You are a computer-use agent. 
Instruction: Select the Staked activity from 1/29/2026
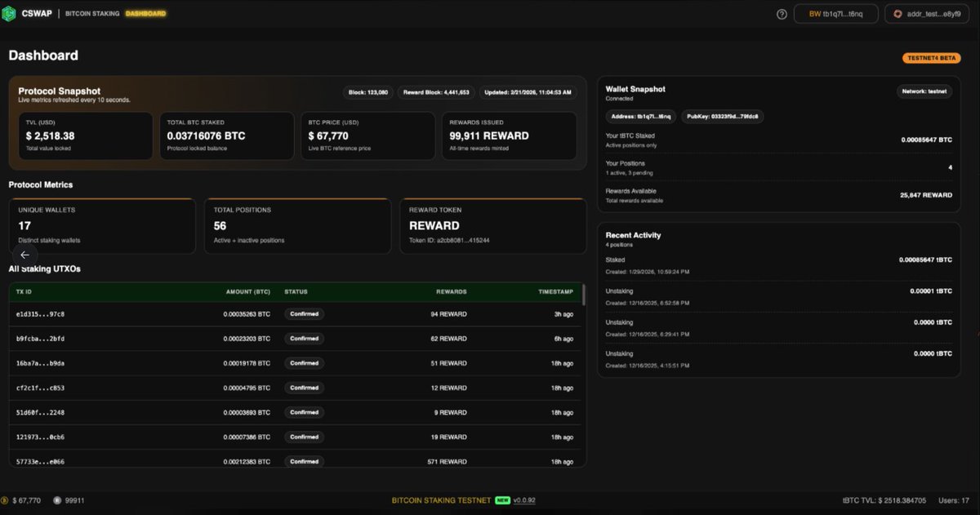point(778,264)
